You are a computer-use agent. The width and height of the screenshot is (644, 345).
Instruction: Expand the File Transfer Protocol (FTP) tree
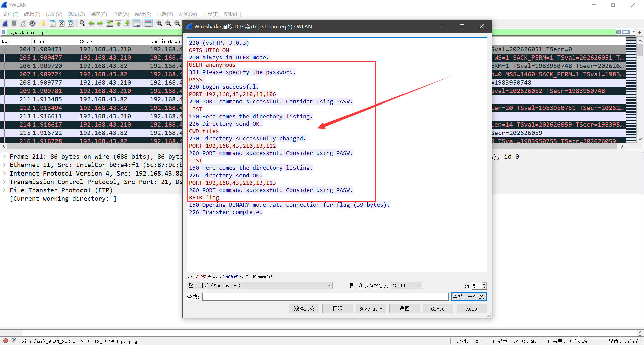[4, 190]
